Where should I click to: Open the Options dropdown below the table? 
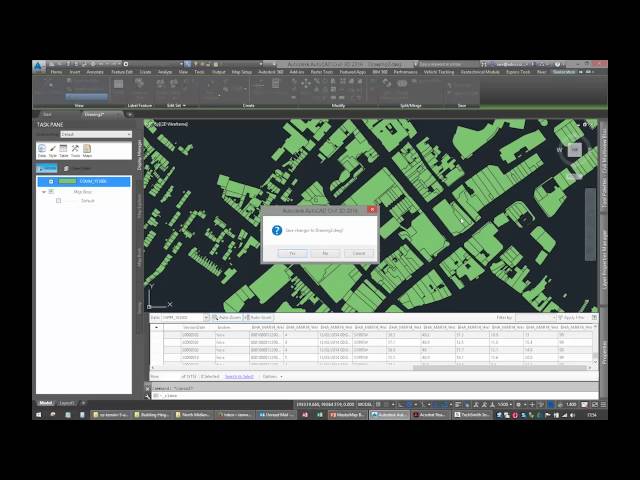tap(273, 376)
